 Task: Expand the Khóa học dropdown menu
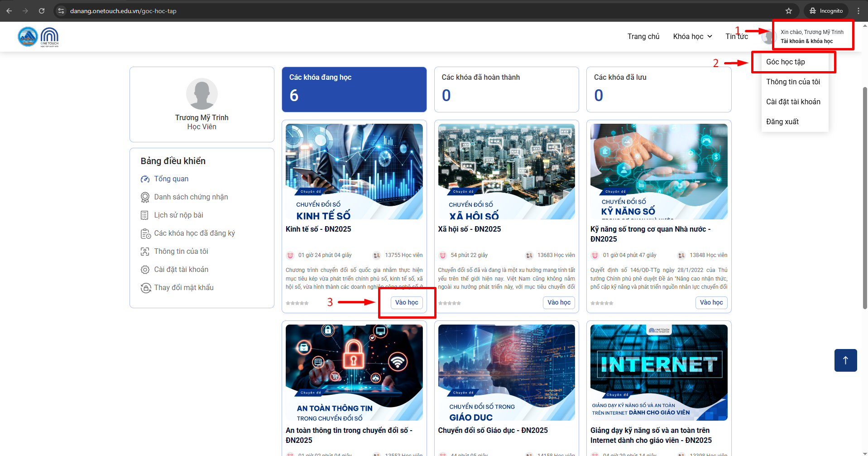[x=692, y=36]
